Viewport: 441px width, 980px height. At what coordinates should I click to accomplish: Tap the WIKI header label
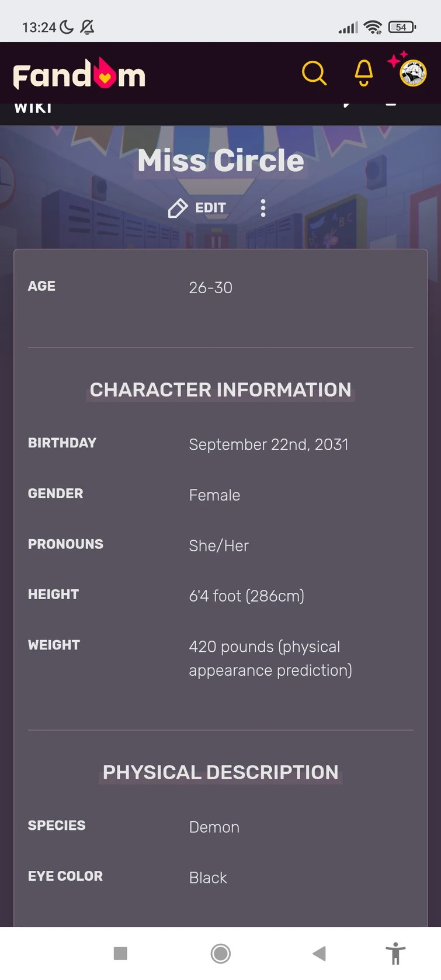(32, 107)
